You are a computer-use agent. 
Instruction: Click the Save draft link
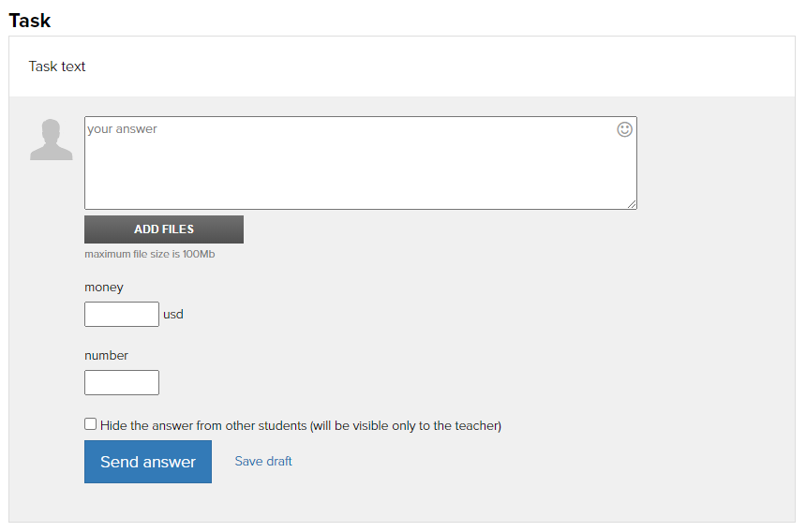tap(263, 461)
